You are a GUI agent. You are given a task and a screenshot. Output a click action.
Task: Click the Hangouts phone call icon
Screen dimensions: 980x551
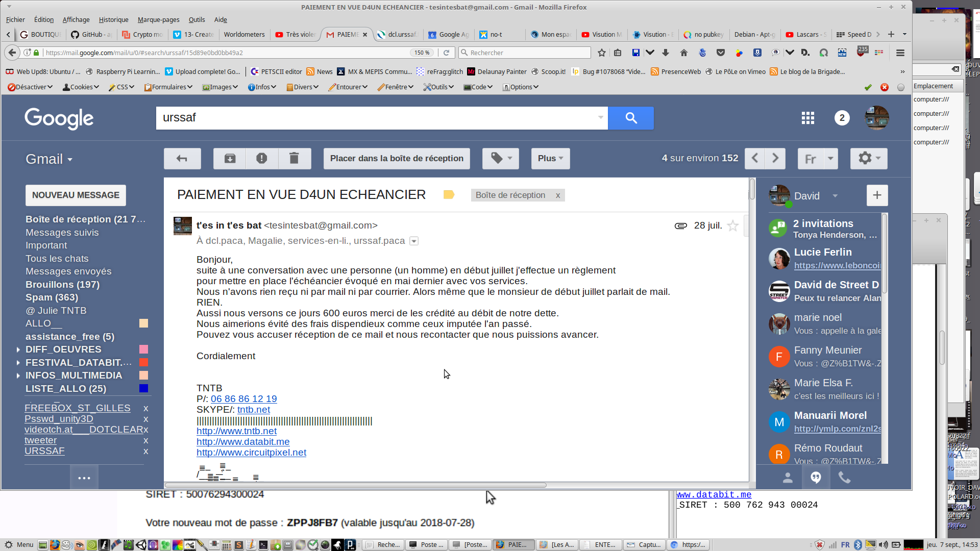[845, 478]
